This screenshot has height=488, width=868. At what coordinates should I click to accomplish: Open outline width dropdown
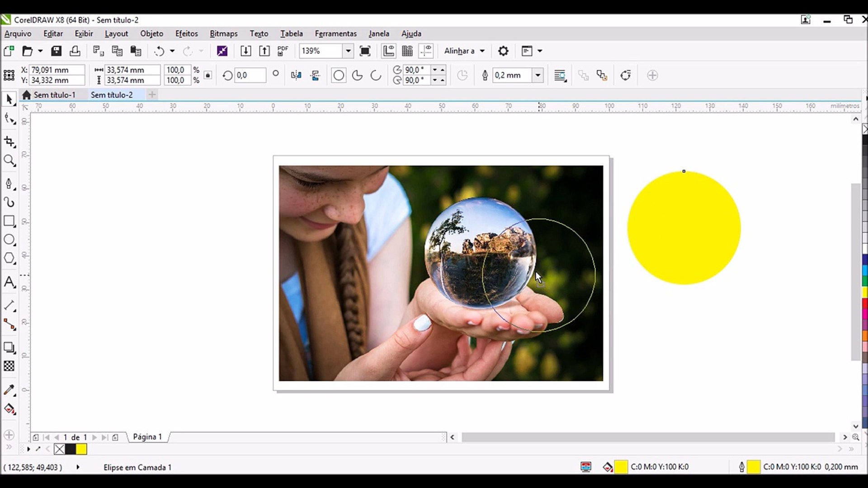pos(538,75)
